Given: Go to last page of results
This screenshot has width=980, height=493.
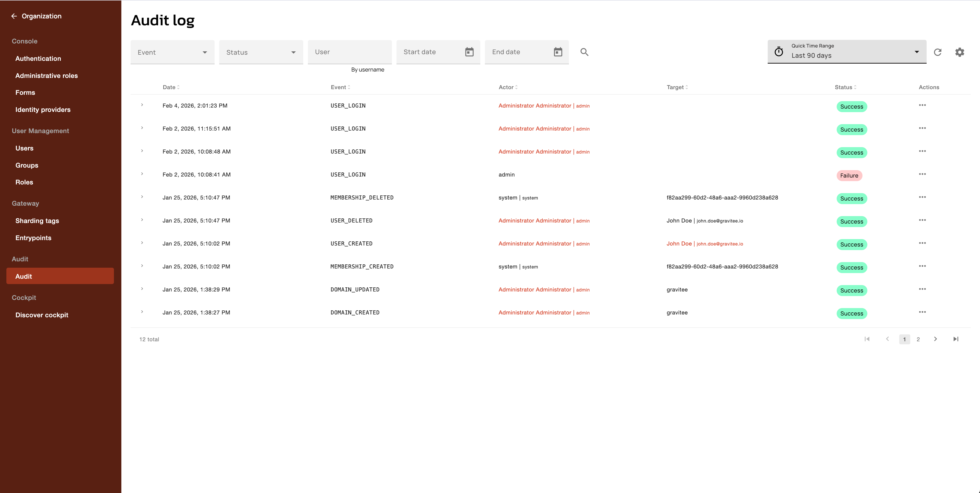Looking at the screenshot, I should pyautogui.click(x=956, y=339).
